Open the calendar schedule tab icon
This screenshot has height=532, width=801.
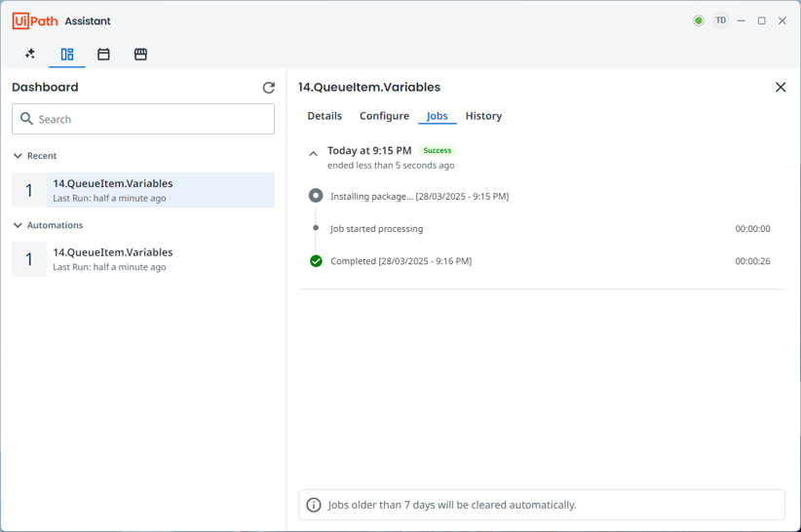[103, 54]
